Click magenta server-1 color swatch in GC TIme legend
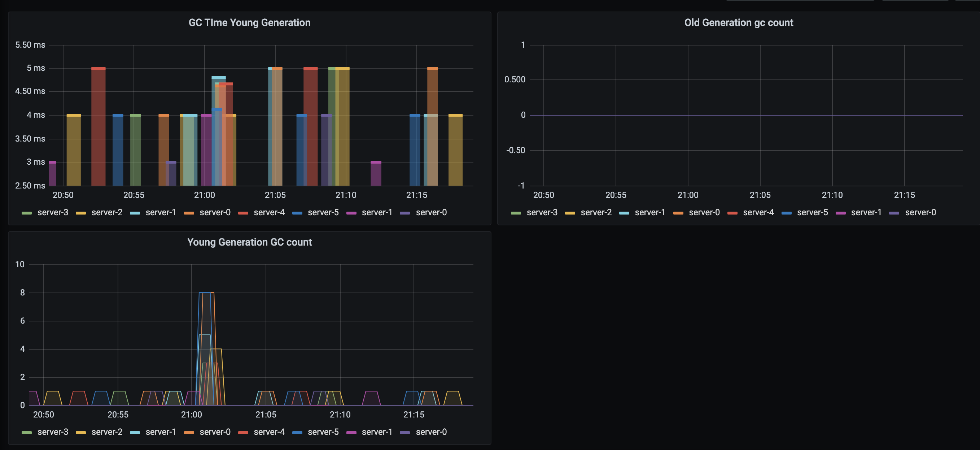 351,213
